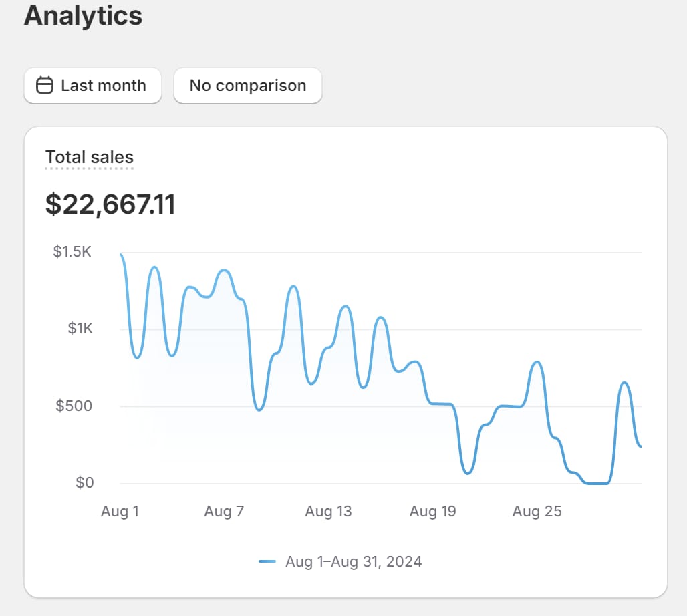Viewport: 687px width, 616px height.
Task: Click the Analytics page heading
Action: (84, 16)
